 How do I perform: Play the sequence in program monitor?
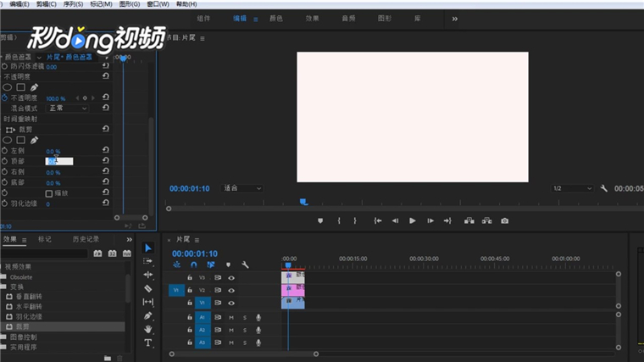click(413, 221)
